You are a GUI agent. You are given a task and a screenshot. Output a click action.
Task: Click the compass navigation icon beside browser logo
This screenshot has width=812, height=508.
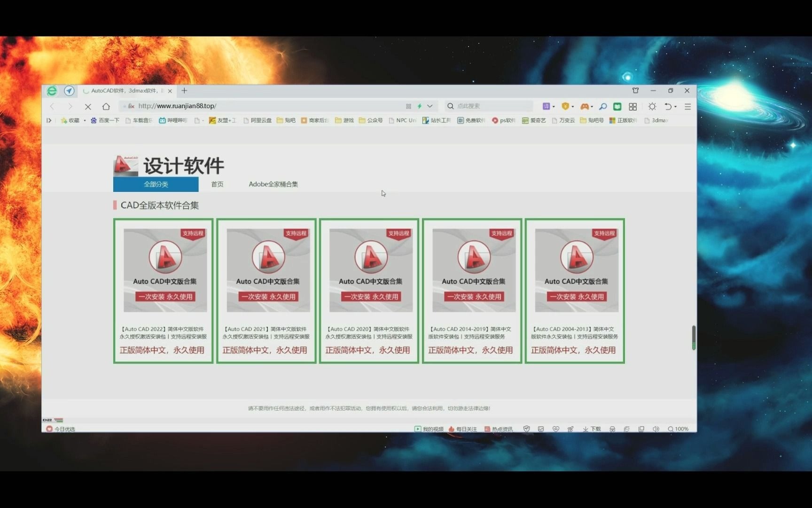coord(69,91)
